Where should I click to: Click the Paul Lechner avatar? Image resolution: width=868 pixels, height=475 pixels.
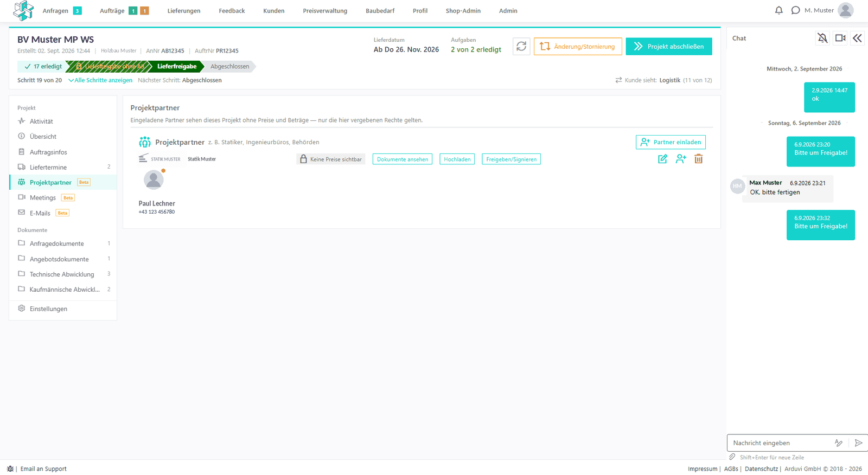coord(154,179)
